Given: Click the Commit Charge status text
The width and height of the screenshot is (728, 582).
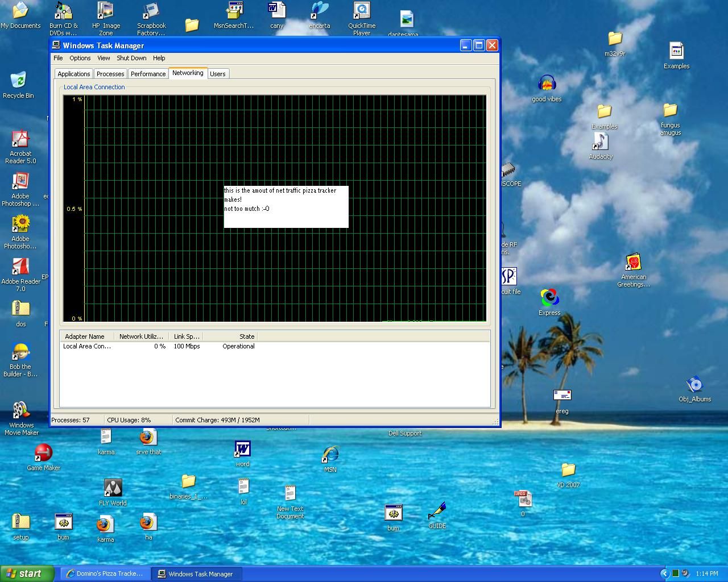Looking at the screenshot, I should click(217, 420).
